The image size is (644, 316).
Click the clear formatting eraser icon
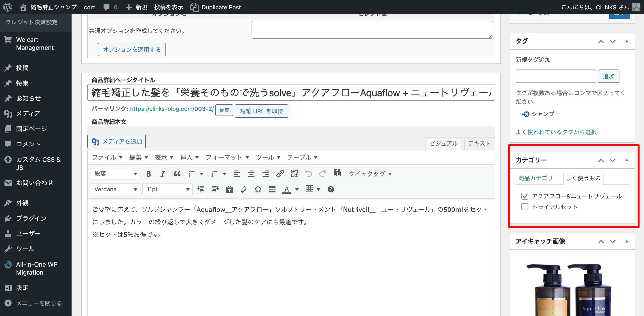tap(244, 189)
